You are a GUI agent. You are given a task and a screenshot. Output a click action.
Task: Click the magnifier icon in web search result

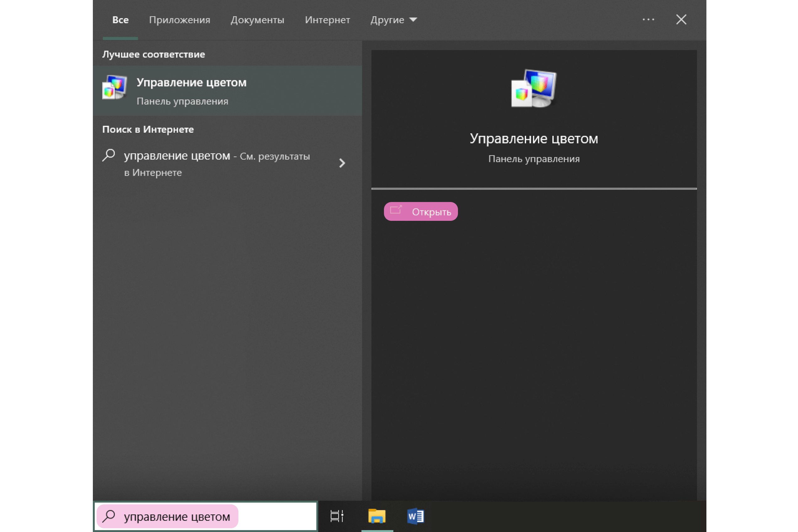point(109,155)
